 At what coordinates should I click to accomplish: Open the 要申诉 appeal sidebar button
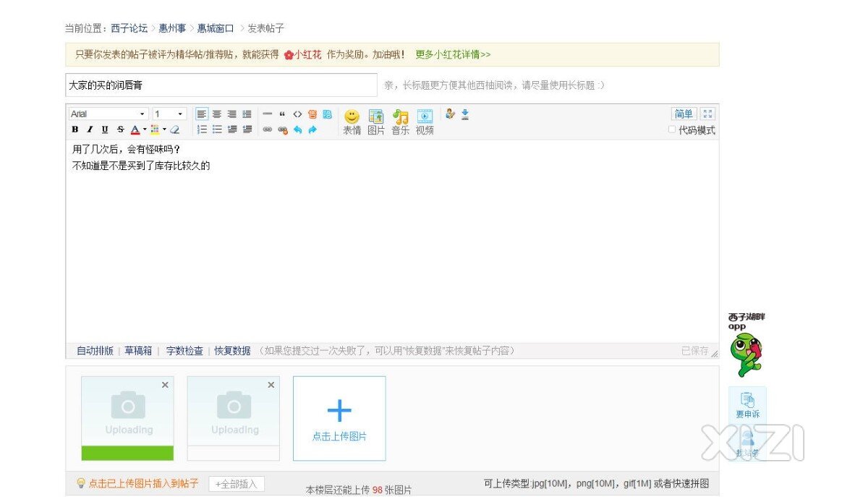[x=747, y=405]
